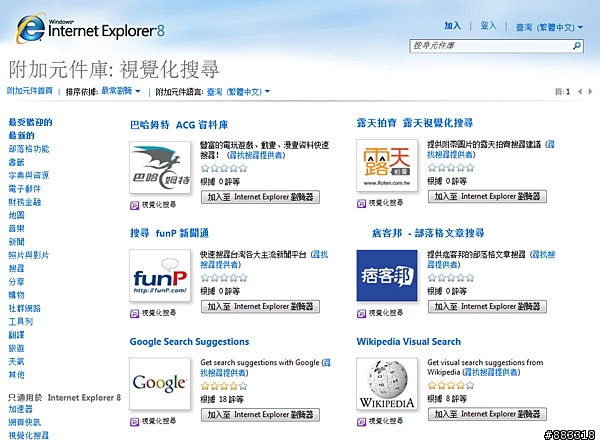Image resolution: width=600 pixels, height=443 pixels.
Task: Click the 加入 link at top
Action: click(452, 26)
